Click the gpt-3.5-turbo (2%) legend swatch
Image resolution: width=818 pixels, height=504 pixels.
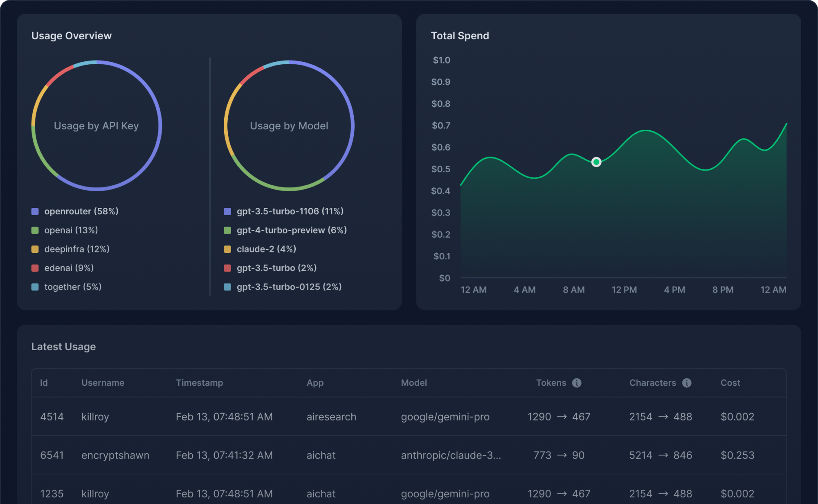click(x=227, y=268)
